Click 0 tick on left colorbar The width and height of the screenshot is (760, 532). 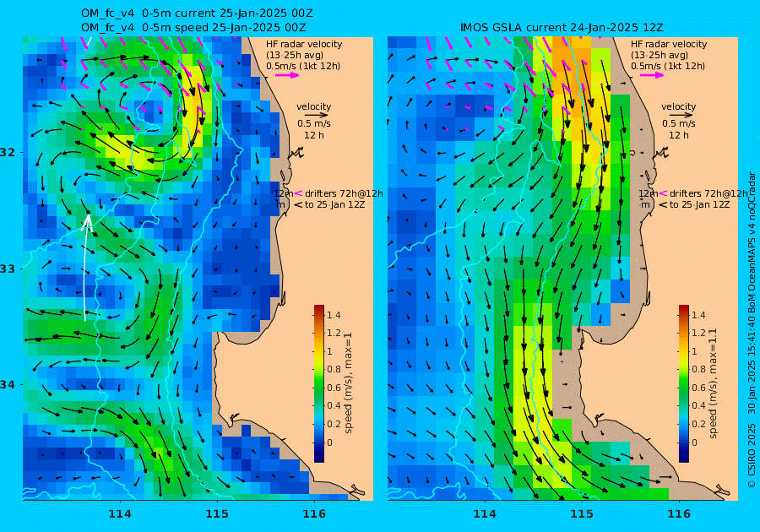tap(330, 442)
